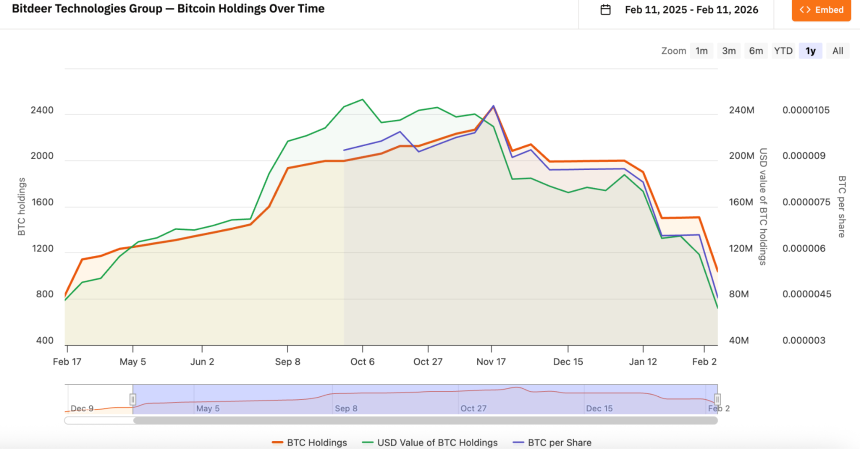Switch zoom to YTD
This screenshot has width=860, height=449.
[x=783, y=51]
